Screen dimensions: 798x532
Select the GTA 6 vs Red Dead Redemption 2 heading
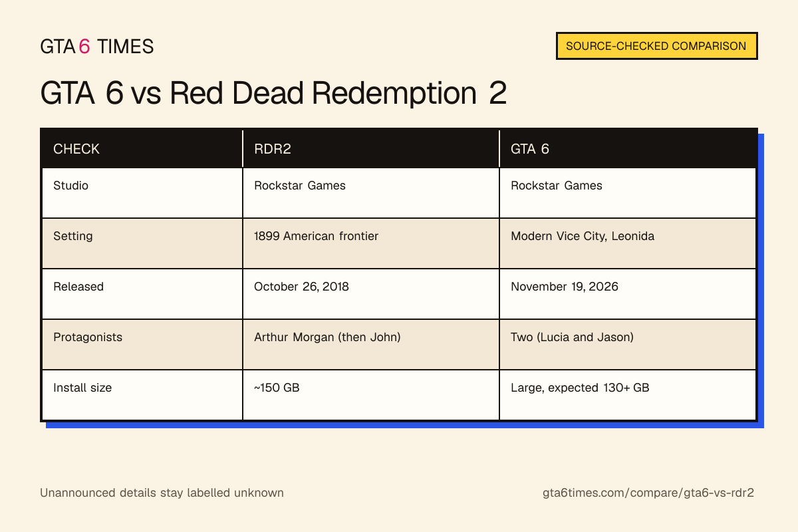tap(274, 93)
